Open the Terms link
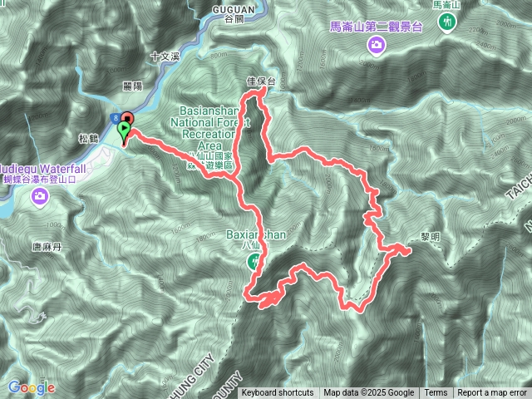This screenshot has width=532, height=399. (436, 393)
